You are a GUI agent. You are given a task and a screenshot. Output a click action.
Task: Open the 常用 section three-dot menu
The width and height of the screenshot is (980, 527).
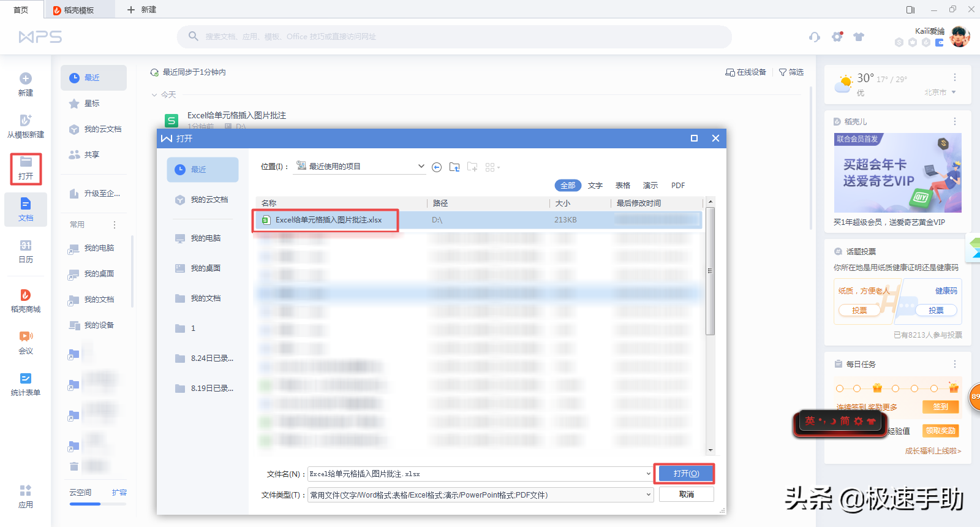click(115, 225)
